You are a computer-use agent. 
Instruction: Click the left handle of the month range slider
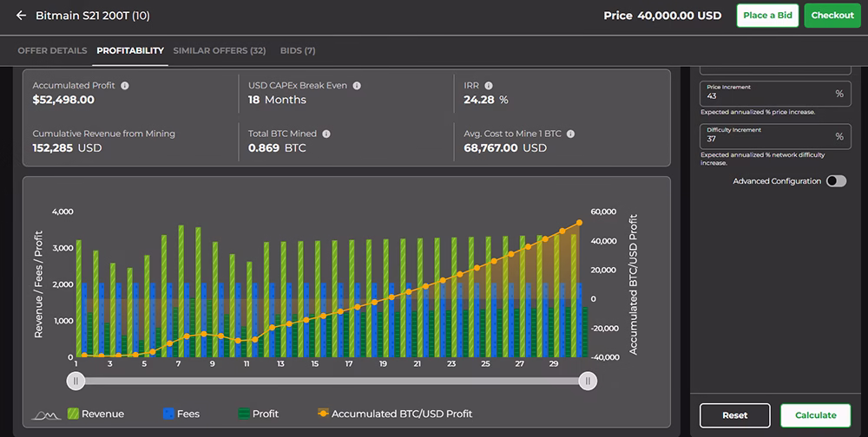click(76, 382)
